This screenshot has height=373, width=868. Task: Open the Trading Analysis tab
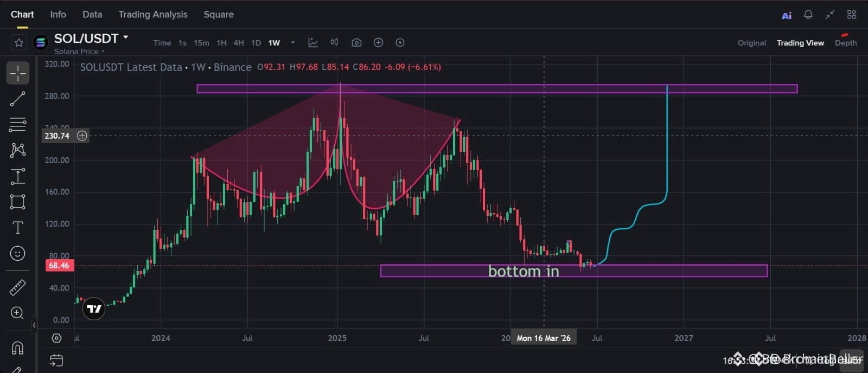pos(153,15)
